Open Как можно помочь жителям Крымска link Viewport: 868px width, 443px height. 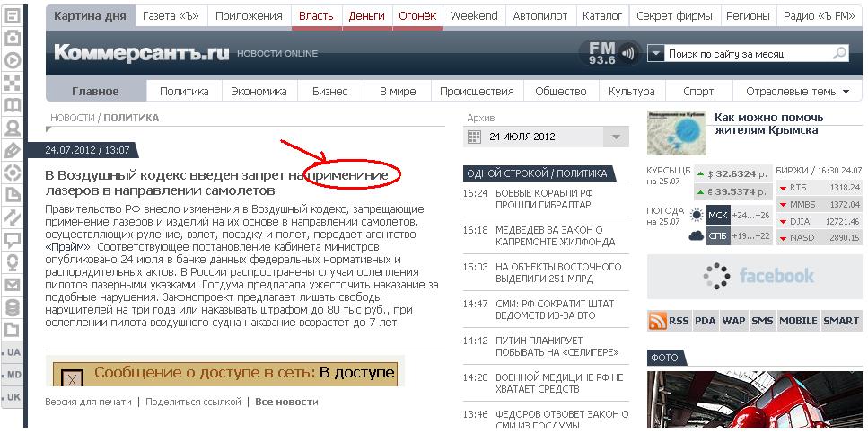tap(769, 124)
